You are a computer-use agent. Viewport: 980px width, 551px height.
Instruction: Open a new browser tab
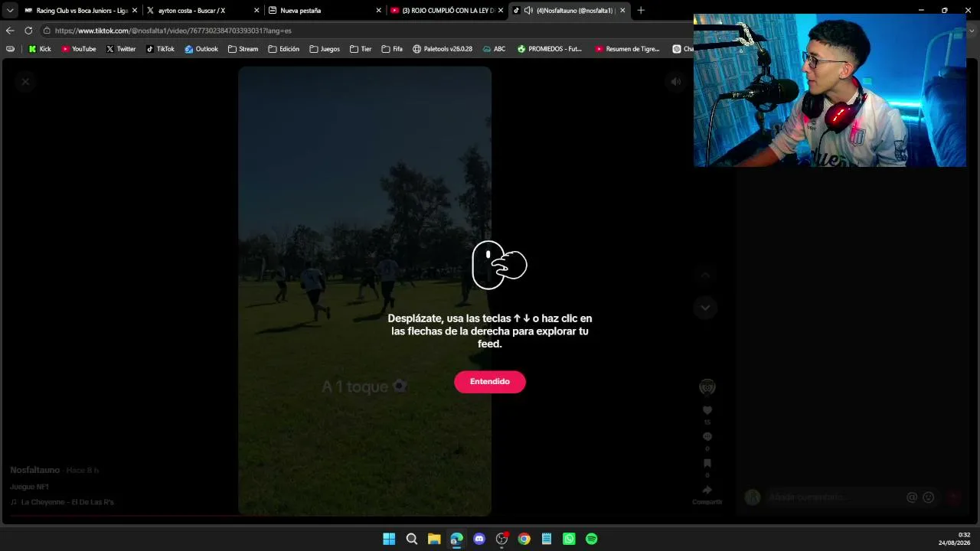(641, 11)
